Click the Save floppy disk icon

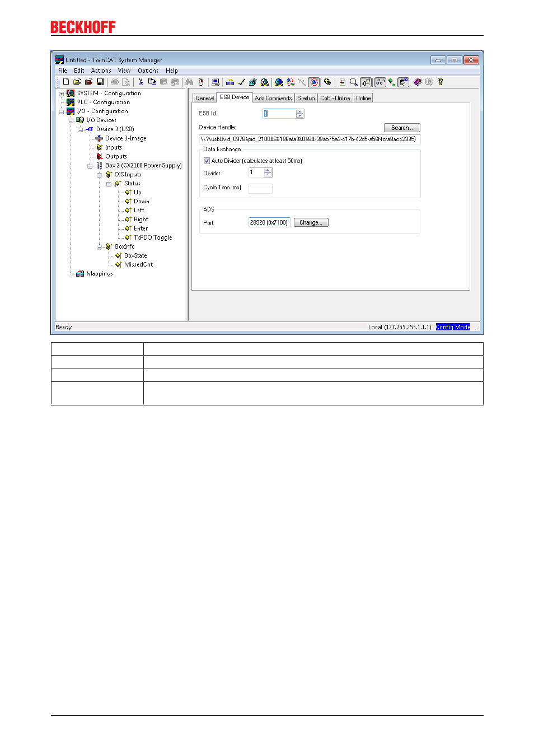pyautogui.click(x=100, y=82)
